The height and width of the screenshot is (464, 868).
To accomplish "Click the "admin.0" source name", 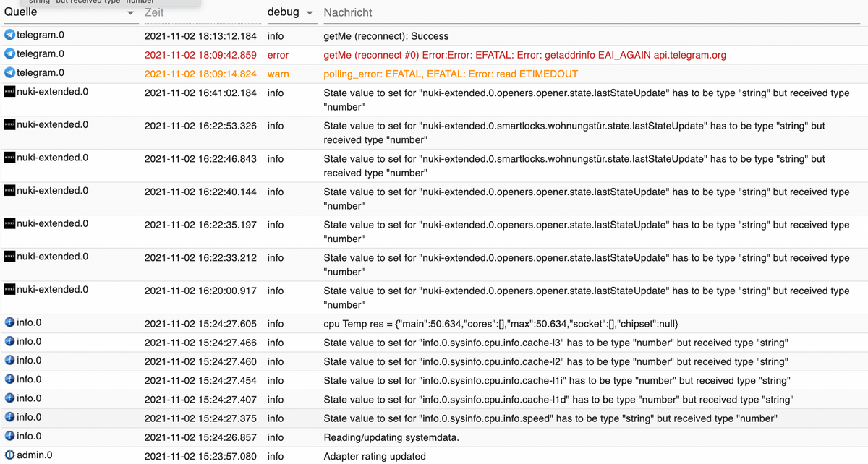I will pos(35,455).
